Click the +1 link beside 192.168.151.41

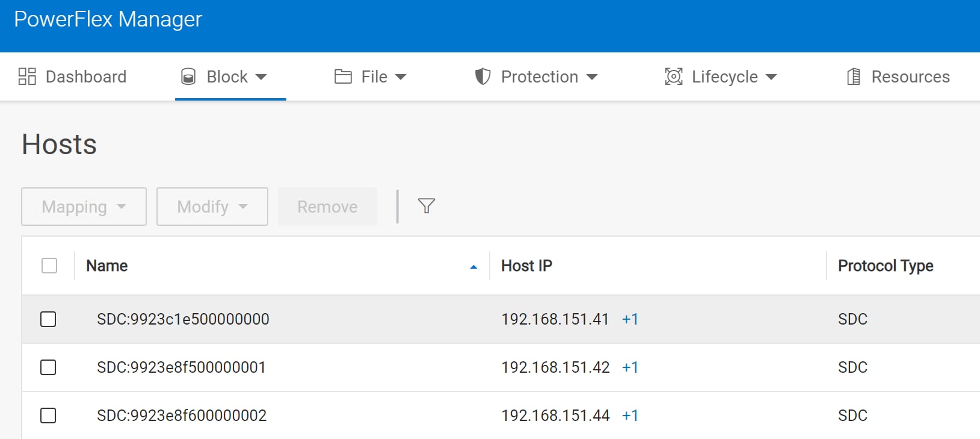[630, 319]
